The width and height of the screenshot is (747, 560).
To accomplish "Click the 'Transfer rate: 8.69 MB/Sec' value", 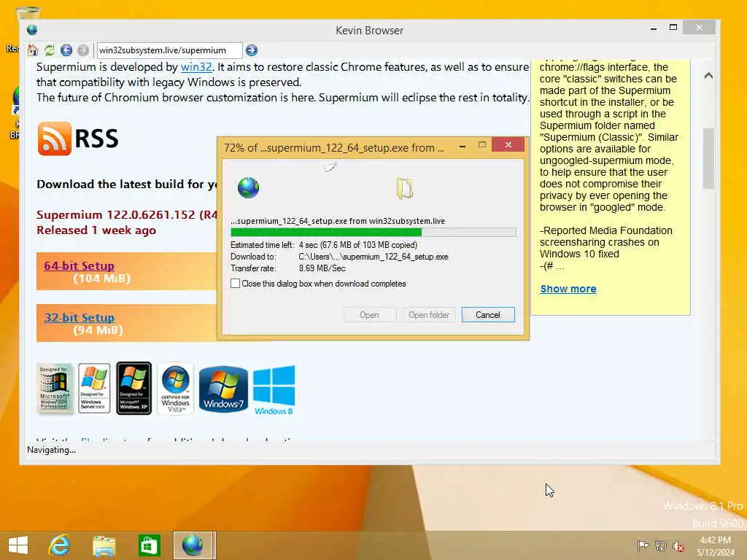I will click(x=322, y=268).
